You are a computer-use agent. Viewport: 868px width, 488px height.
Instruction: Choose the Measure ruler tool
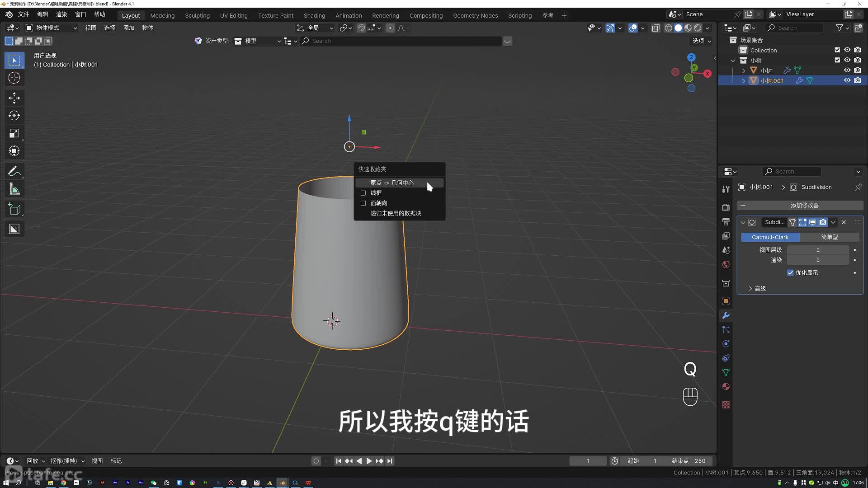pos(14,189)
